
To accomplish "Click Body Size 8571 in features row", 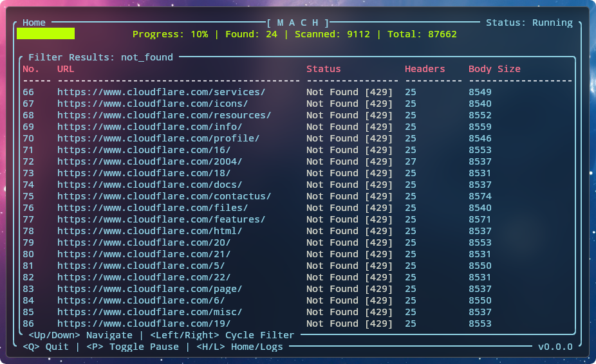I will pos(480,219).
